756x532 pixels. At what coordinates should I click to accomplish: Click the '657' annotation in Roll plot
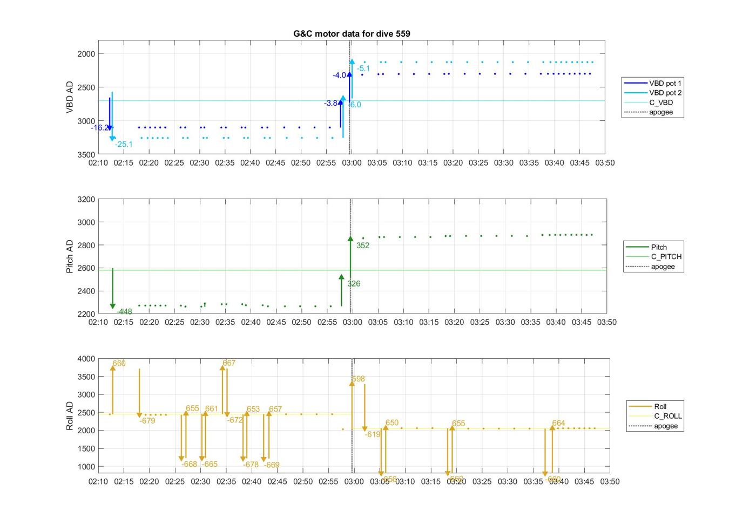275,410
